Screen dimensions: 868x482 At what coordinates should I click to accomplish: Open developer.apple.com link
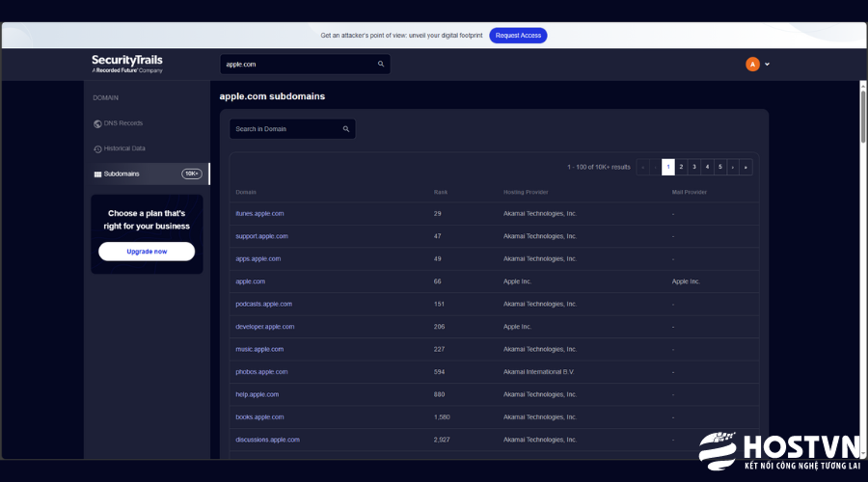click(x=264, y=327)
